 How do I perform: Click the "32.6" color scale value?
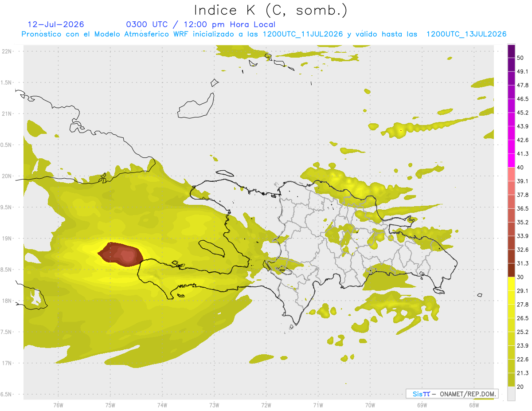523,250
